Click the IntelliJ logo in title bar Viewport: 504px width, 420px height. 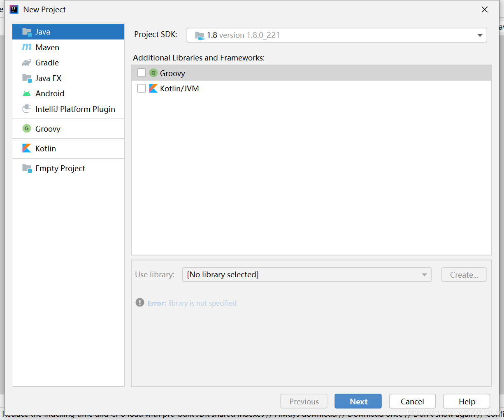pos(14,9)
